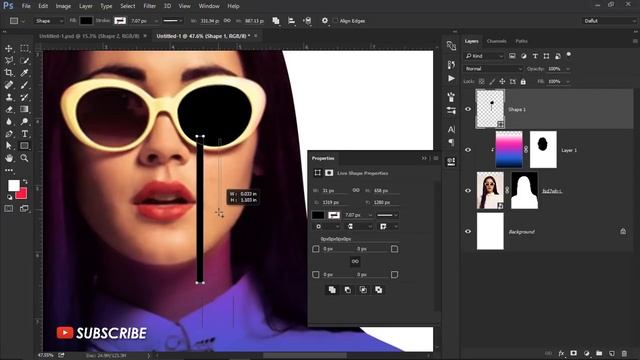Toggle lock all for layer

pos(523,82)
